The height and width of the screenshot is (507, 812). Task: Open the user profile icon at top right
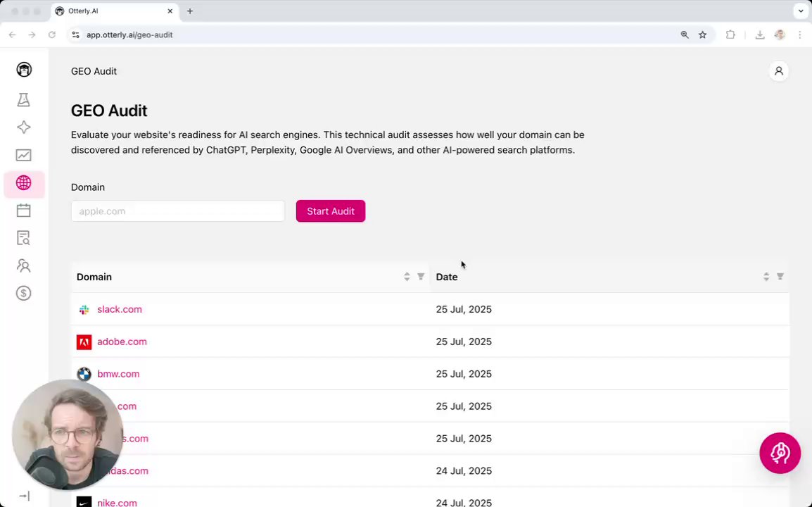779,71
